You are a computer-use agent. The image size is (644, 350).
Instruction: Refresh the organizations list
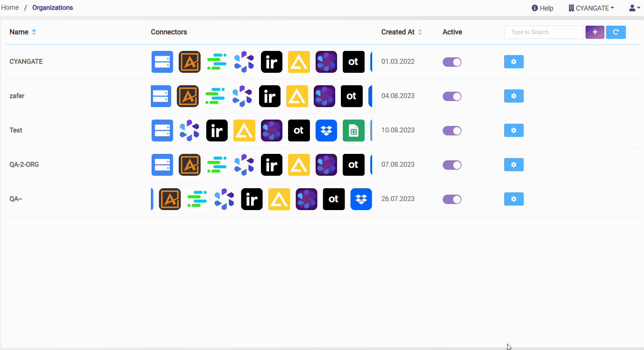click(x=616, y=32)
